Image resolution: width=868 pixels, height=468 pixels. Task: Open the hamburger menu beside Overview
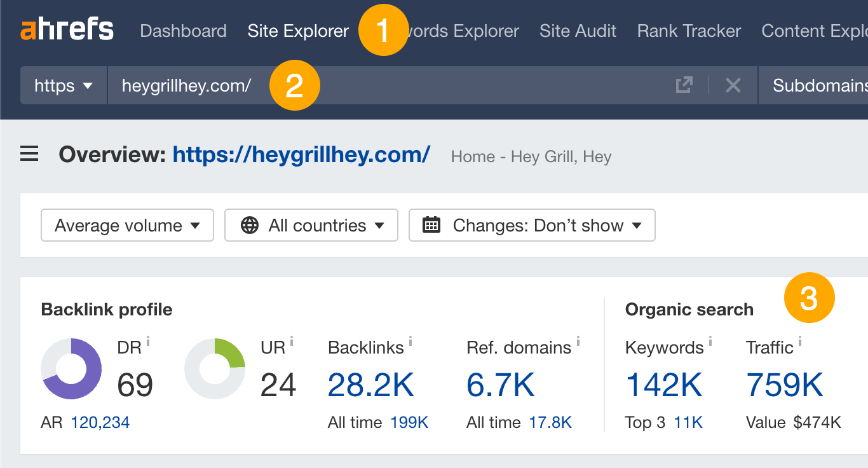tap(29, 153)
